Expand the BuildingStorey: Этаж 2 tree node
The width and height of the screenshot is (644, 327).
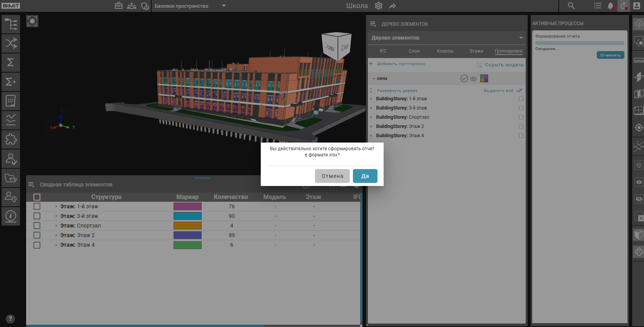tap(371, 126)
